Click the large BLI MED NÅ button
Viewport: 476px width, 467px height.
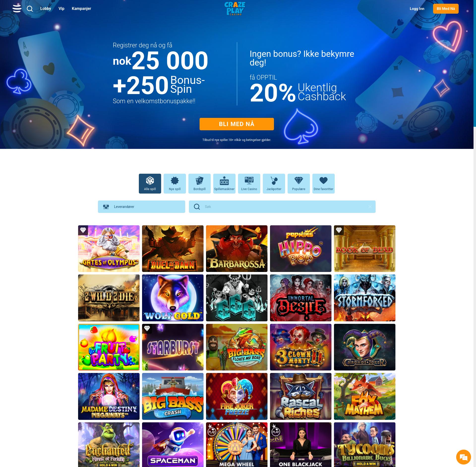237,124
